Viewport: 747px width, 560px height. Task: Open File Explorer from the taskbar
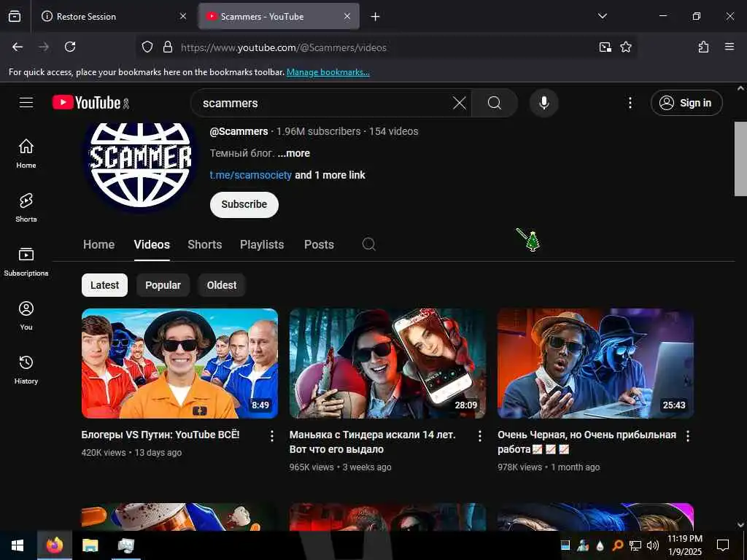click(90, 545)
